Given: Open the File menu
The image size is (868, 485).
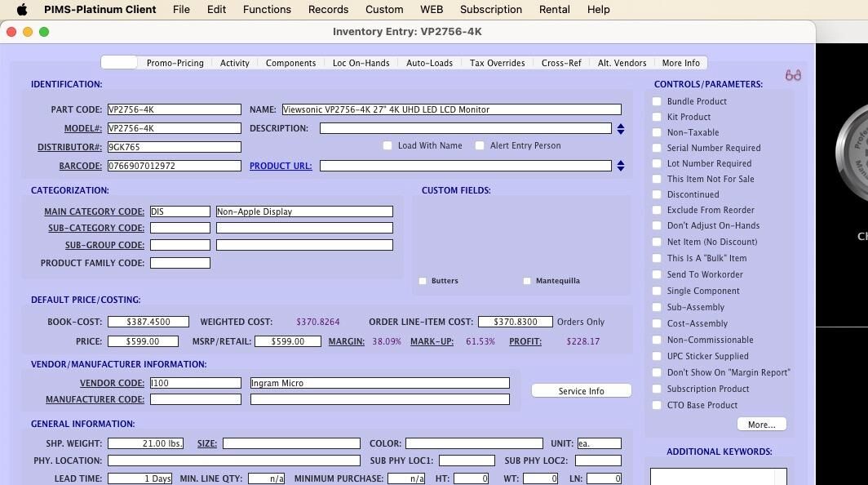Looking at the screenshot, I should pyautogui.click(x=181, y=10).
